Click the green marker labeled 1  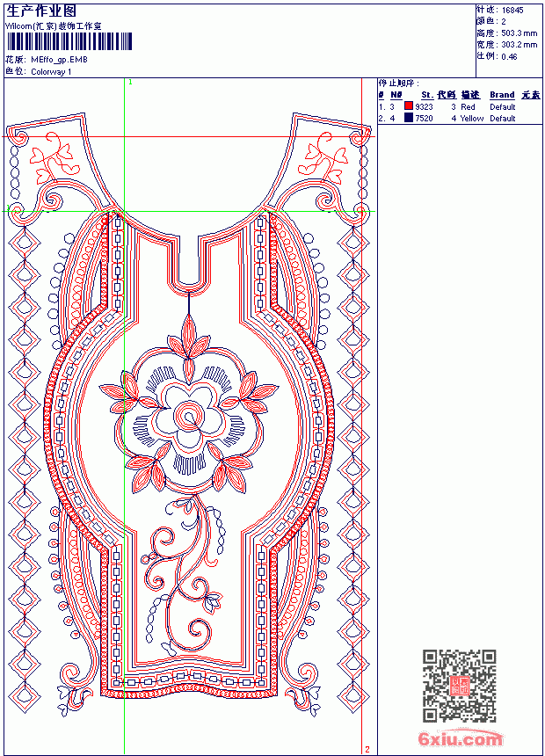[x=130, y=83]
